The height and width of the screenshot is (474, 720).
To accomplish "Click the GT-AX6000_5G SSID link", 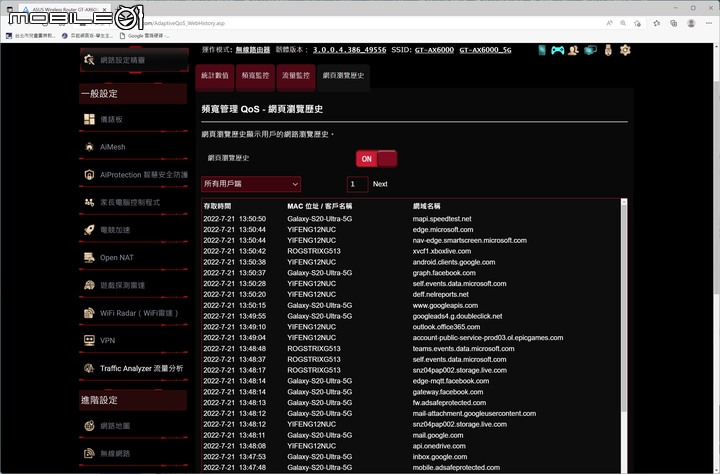I will coord(485,50).
